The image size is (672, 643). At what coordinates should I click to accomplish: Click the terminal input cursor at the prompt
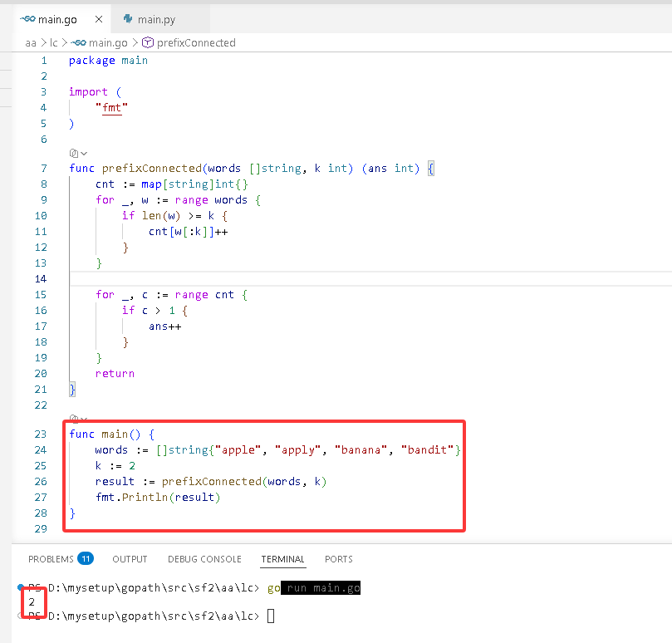(271, 616)
